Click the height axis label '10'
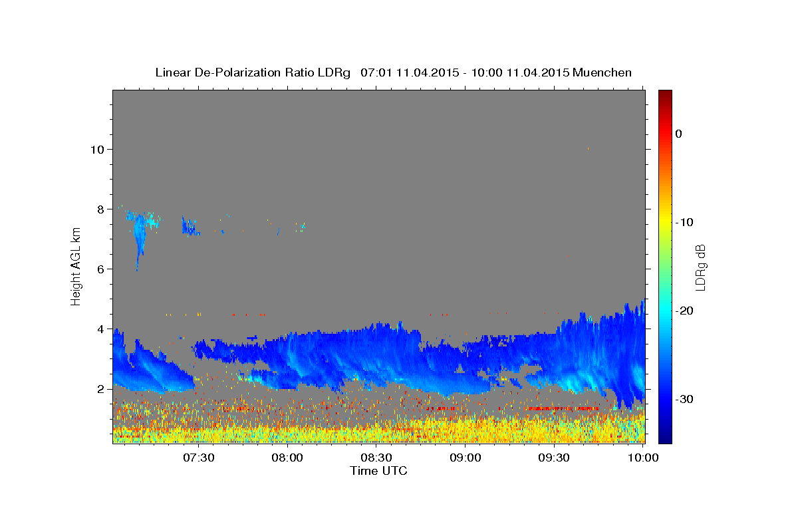Image resolution: width=798 pixels, height=532 pixels. pyautogui.click(x=97, y=149)
